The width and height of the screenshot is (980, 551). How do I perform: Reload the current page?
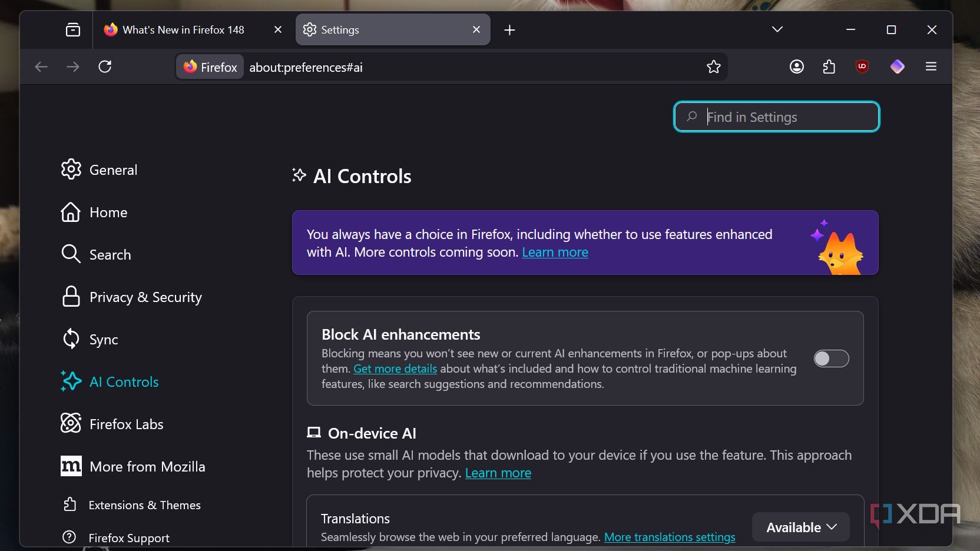point(105,67)
